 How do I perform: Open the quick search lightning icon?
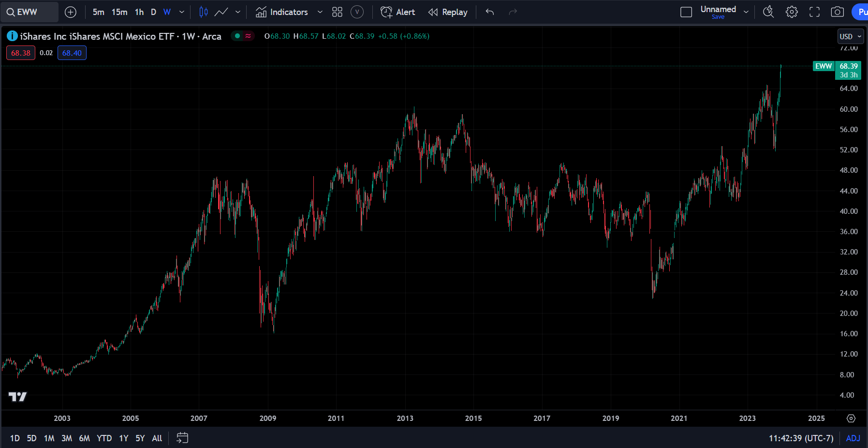(768, 12)
